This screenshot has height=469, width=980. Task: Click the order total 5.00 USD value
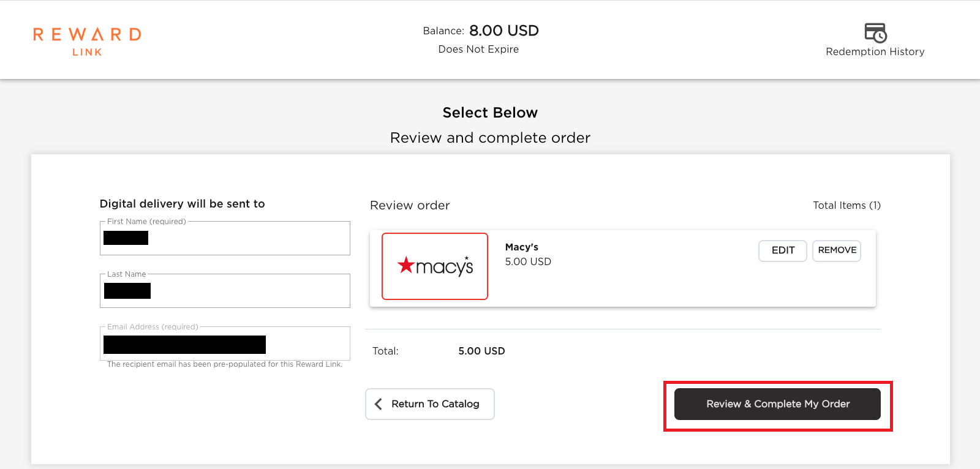coord(481,351)
